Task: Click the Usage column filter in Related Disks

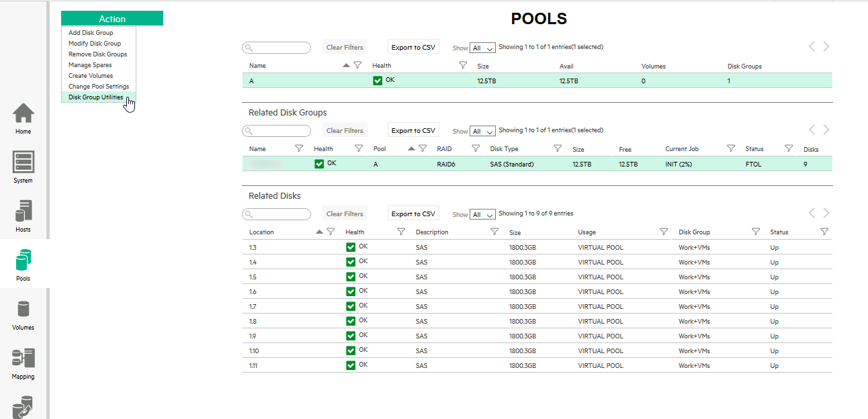Action: tap(664, 232)
